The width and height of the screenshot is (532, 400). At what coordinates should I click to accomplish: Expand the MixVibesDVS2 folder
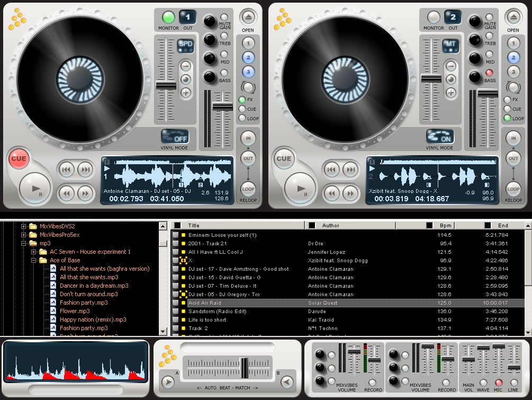click(23, 226)
